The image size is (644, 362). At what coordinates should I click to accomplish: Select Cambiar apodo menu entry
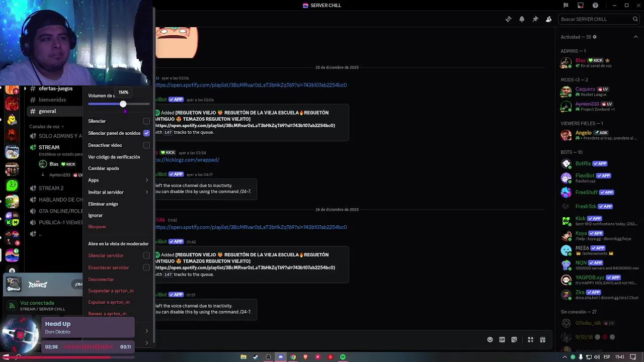coord(104,168)
